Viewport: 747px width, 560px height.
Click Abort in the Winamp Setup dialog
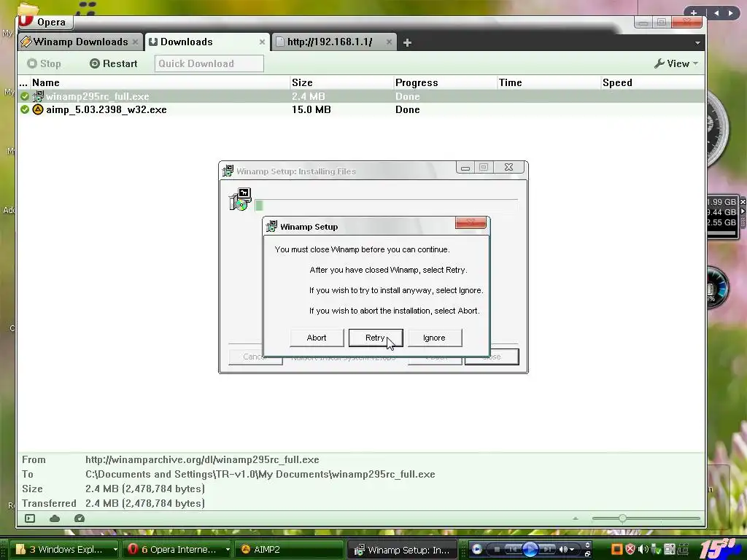(317, 338)
